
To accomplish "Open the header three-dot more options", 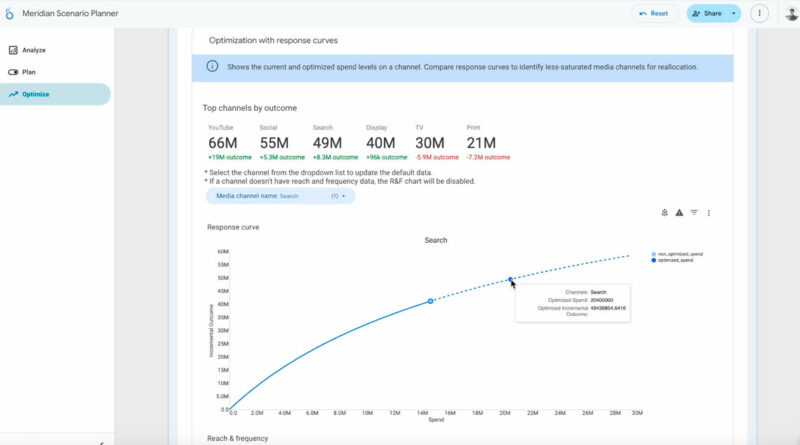I will pos(759,13).
